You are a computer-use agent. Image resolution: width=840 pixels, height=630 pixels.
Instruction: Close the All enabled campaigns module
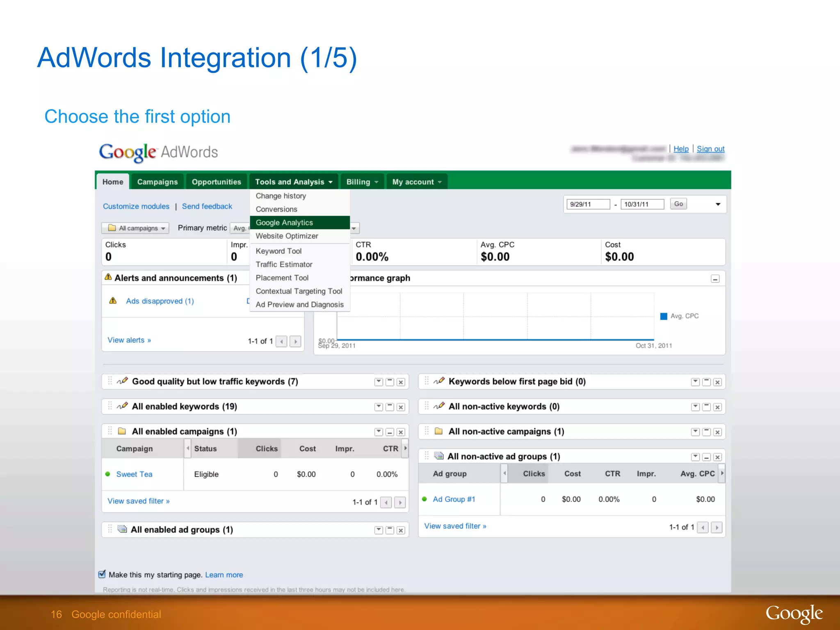401,432
